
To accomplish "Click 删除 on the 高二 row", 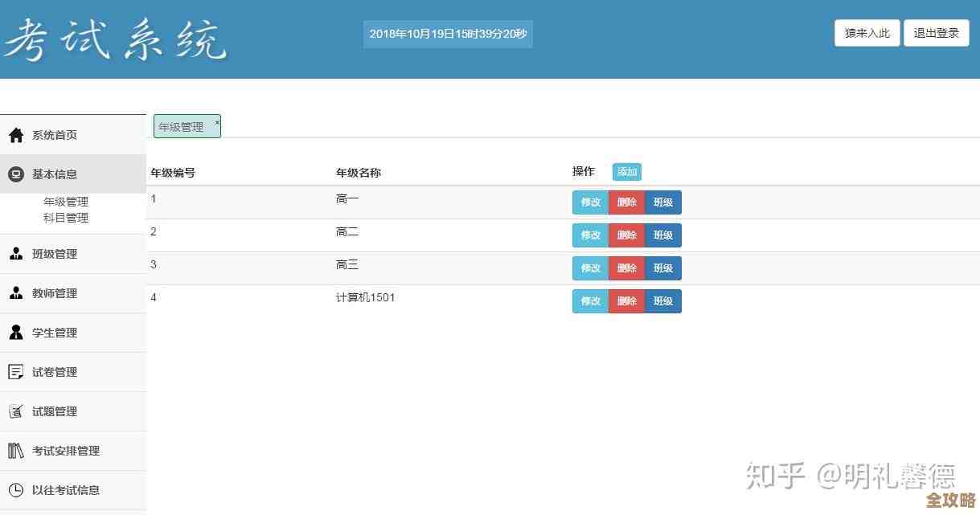I will (x=626, y=235).
